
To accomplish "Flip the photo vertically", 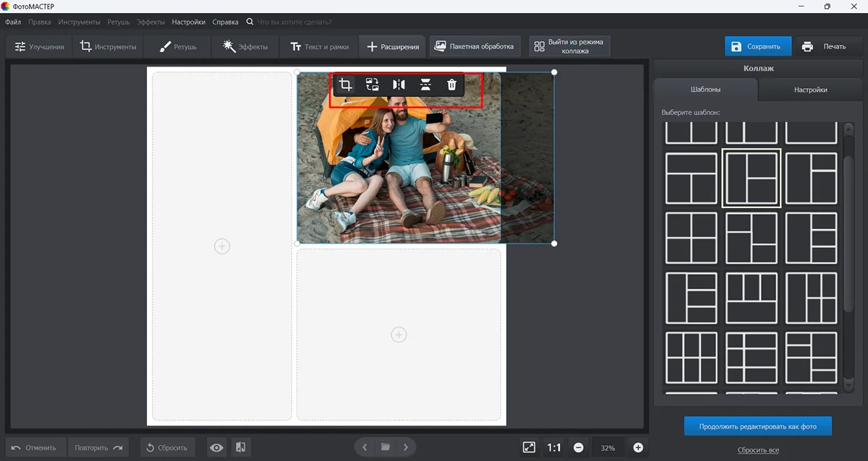I will [425, 85].
